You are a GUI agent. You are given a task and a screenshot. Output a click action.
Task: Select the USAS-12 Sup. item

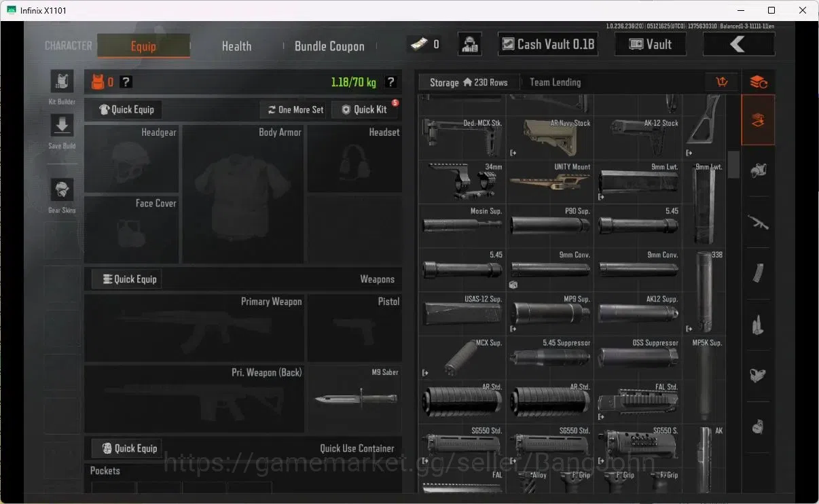click(x=462, y=314)
